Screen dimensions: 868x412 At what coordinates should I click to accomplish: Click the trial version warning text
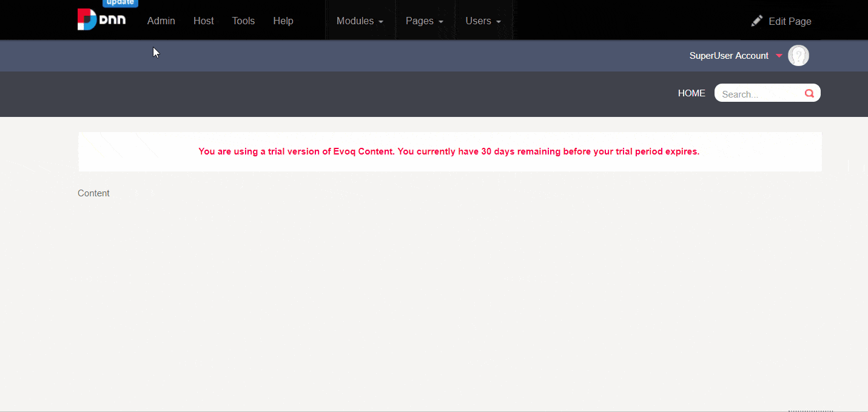[x=449, y=151]
